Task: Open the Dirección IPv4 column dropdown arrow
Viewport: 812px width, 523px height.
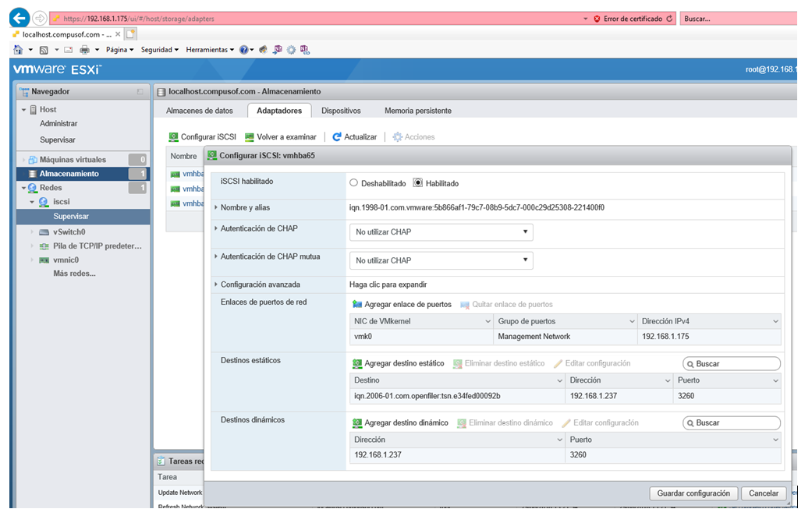Action: click(775, 321)
